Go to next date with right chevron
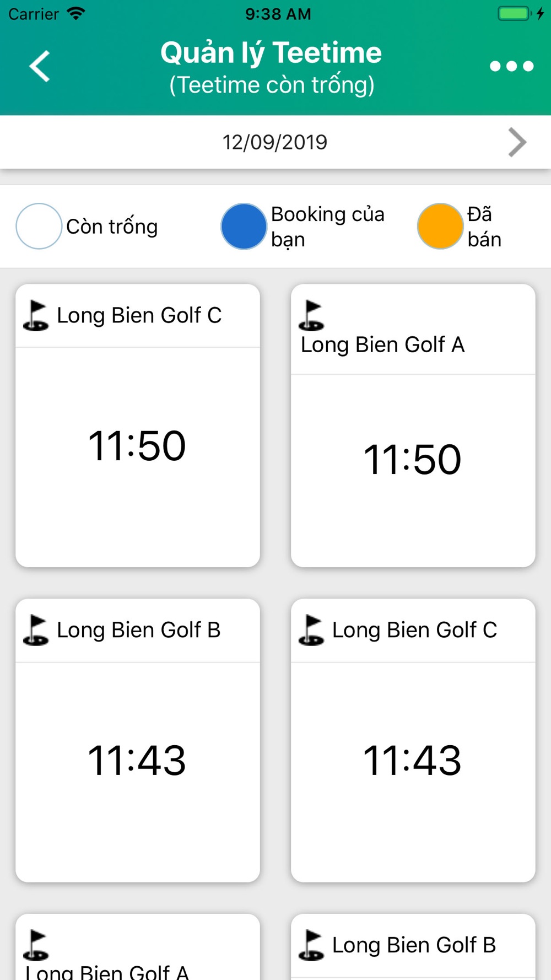This screenshot has height=980, width=551. [517, 142]
